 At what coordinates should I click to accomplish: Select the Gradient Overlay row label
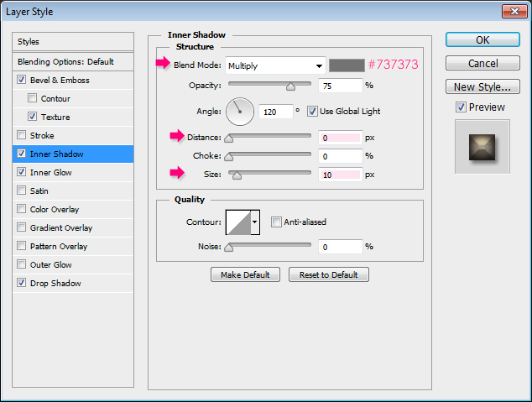(x=61, y=228)
